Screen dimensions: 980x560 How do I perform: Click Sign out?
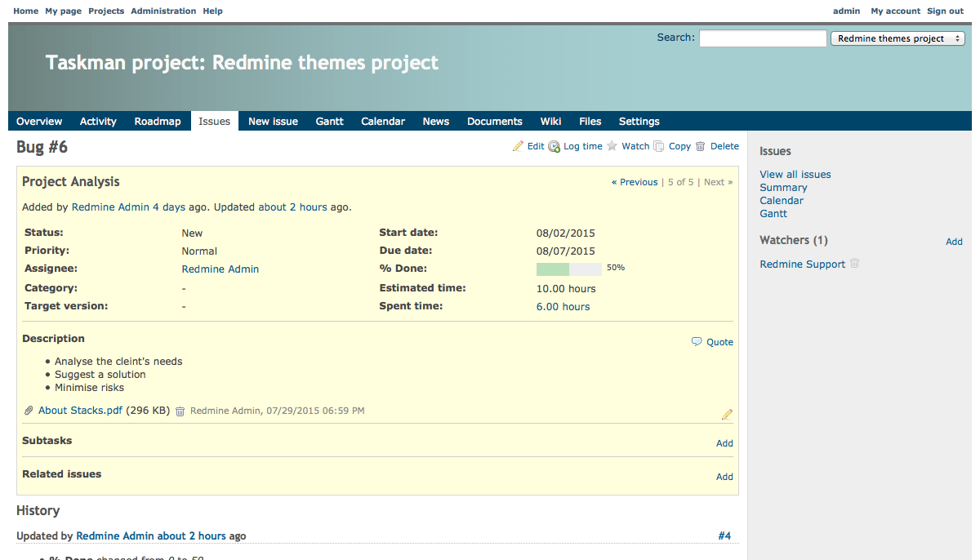point(945,11)
